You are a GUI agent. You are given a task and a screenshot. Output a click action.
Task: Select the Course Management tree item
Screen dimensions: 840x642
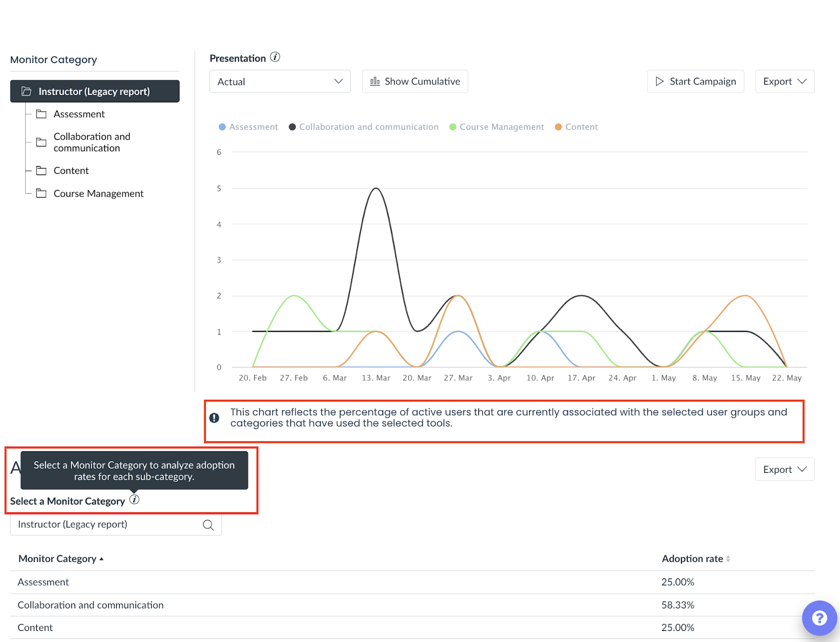(98, 193)
